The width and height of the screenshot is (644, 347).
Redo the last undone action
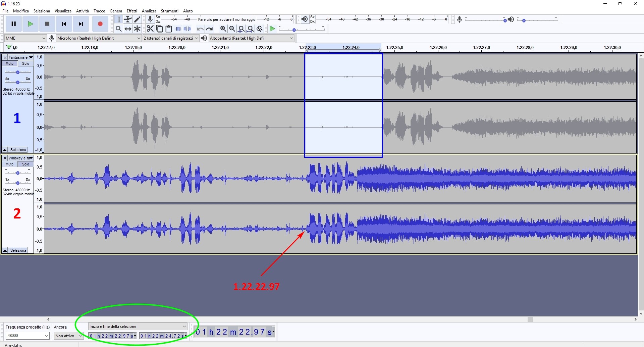click(209, 29)
